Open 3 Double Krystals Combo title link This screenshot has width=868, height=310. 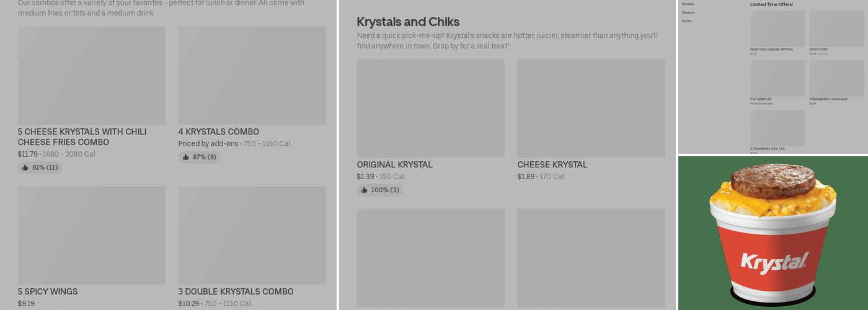(236, 291)
